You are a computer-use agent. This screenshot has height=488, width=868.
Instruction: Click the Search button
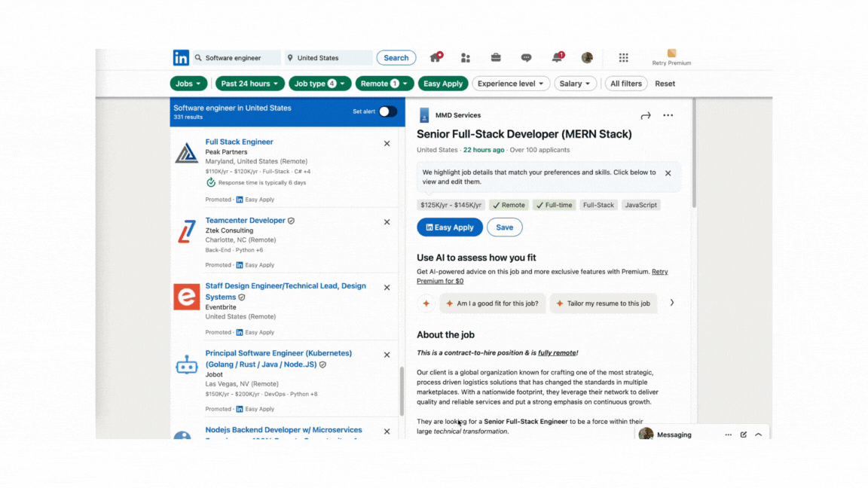pyautogui.click(x=396, y=57)
